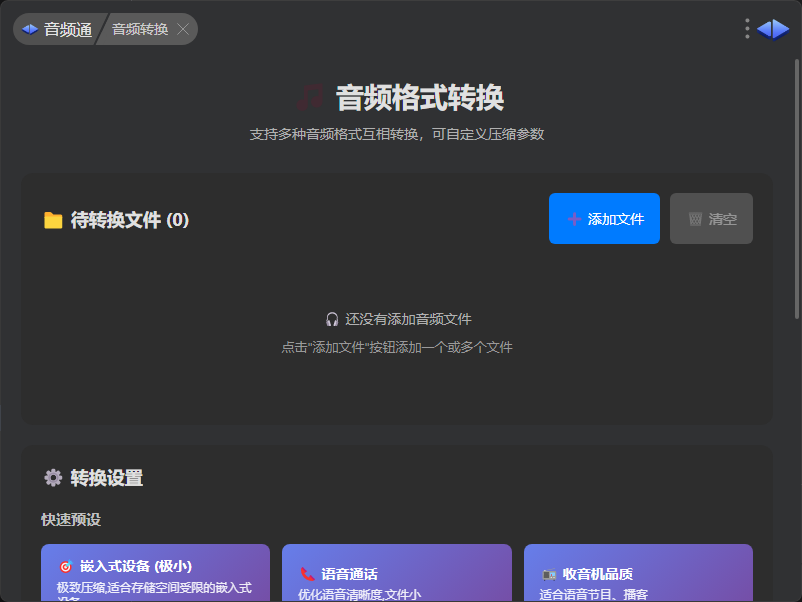Click the headphone icon in empty list
Viewport: 802px width, 602px height.
pyautogui.click(x=332, y=319)
